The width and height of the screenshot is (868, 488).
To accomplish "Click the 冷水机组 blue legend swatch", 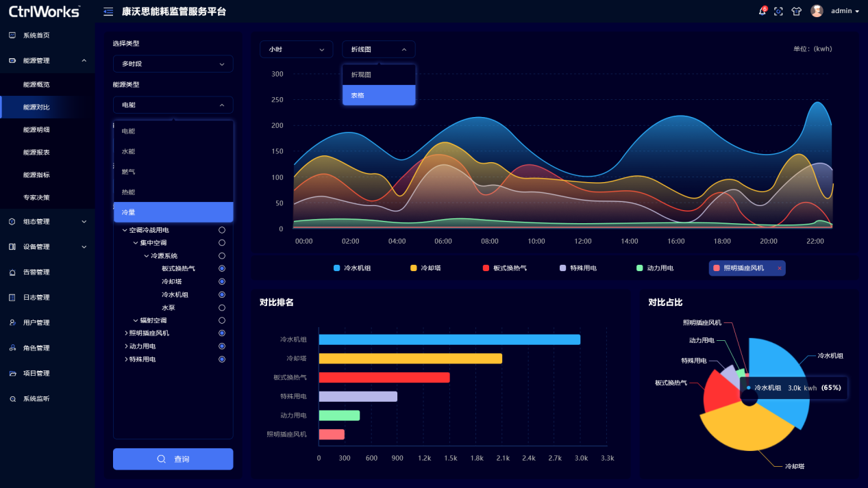I will tap(336, 268).
